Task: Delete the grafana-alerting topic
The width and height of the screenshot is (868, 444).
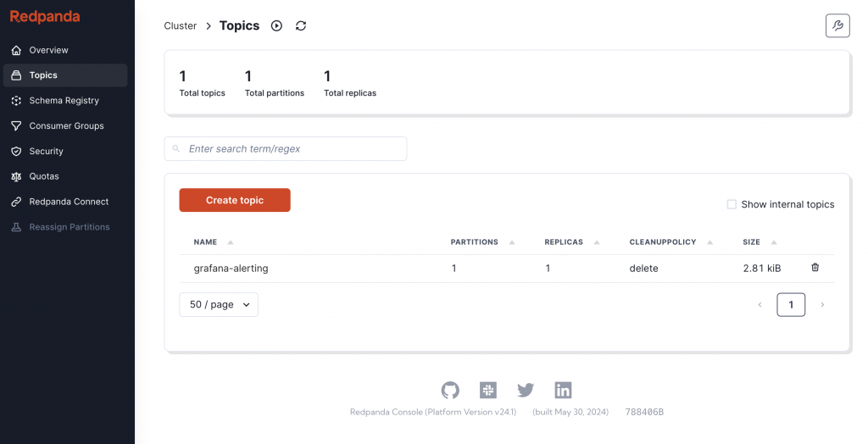Action: pos(815,268)
